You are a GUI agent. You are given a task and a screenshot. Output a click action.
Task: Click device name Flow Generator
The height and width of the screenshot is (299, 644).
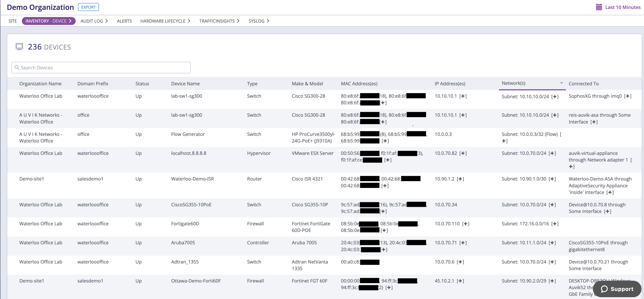tap(188, 134)
